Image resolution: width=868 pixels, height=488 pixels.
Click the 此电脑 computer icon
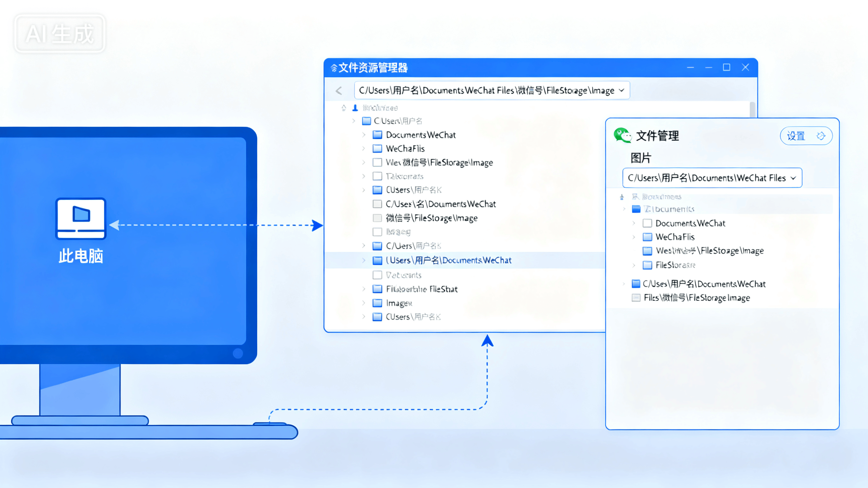80,218
